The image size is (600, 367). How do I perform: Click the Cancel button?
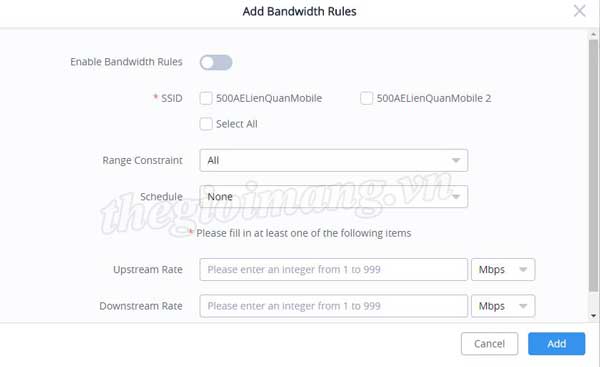(489, 344)
